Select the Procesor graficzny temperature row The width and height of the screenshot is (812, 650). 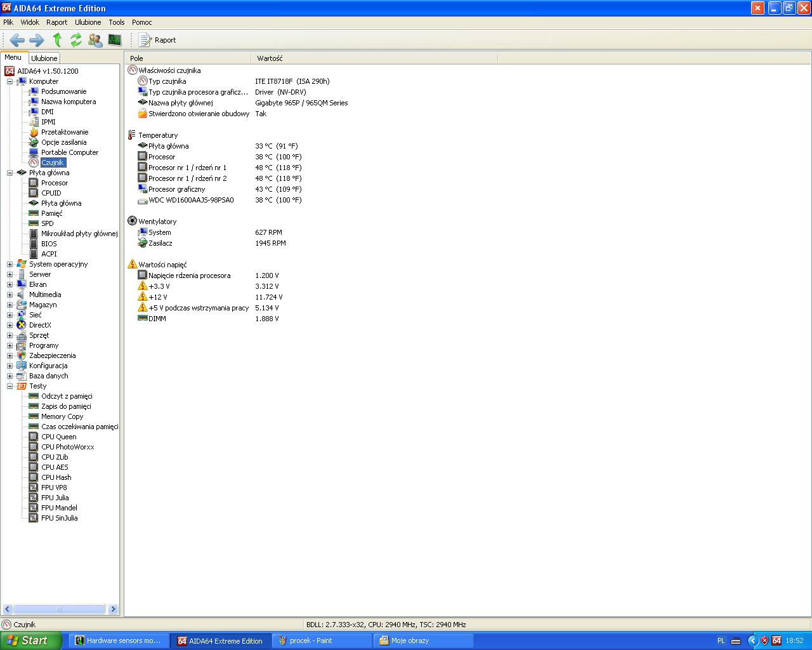[x=219, y=189]
